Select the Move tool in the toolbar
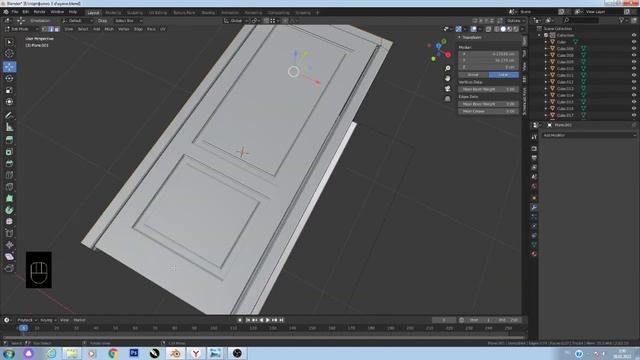Image resolution: width=640 pixels, height=360 pixels. (x=9, y=67)
